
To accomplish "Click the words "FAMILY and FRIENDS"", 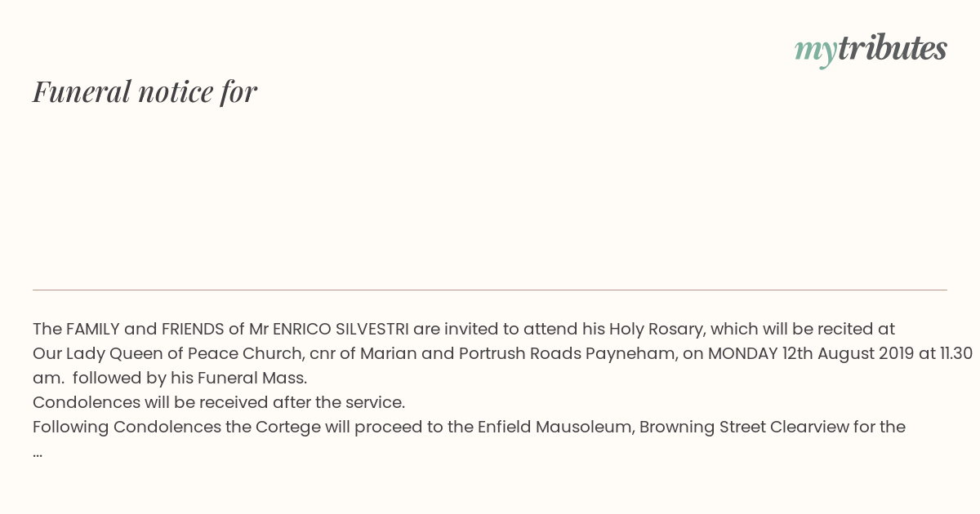I will click(x=145, y=330).
